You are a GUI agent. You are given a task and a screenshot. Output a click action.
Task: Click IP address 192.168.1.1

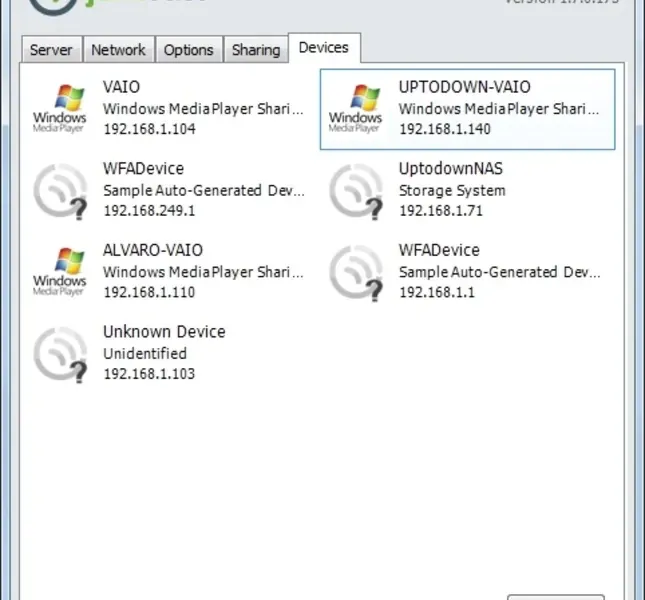[437, 292]
